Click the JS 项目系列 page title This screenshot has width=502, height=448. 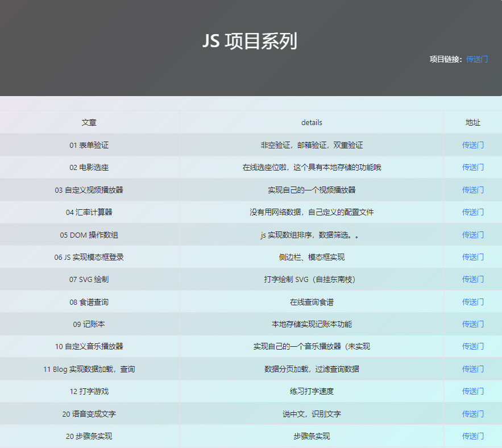[250, 42]
